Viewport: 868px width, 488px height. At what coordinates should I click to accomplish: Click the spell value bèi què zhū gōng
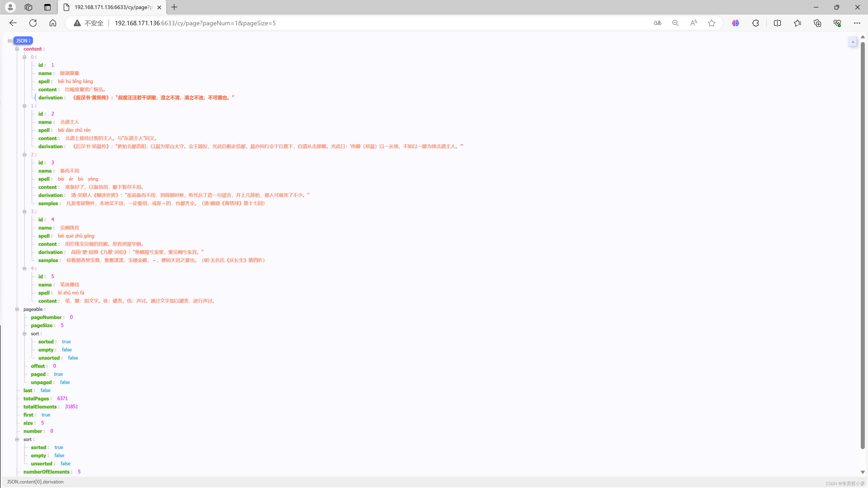tap(76, 236)
